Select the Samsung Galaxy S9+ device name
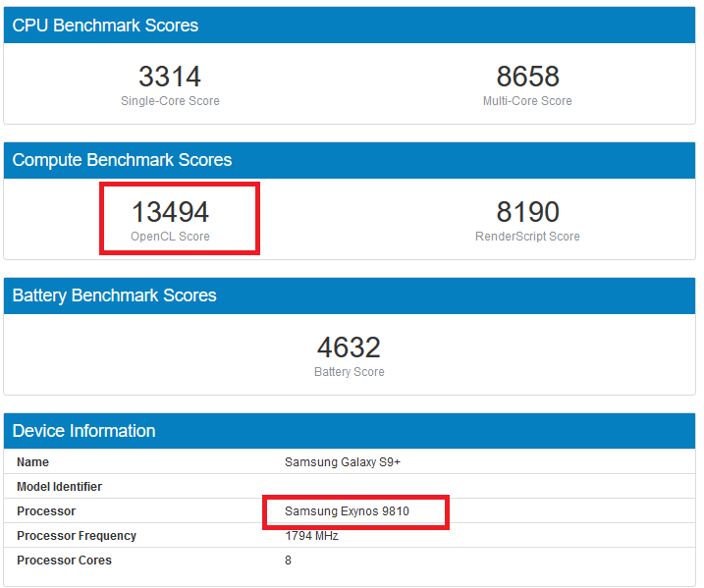 (x=343, y=462)
